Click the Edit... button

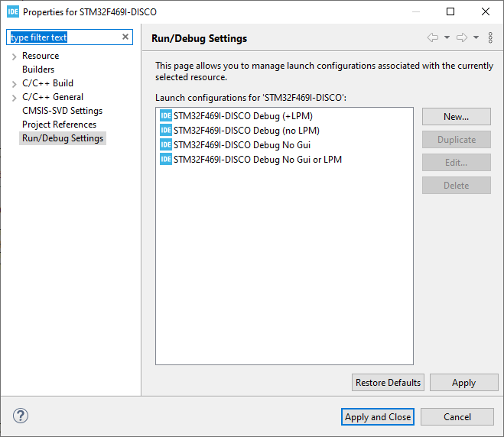457,163
